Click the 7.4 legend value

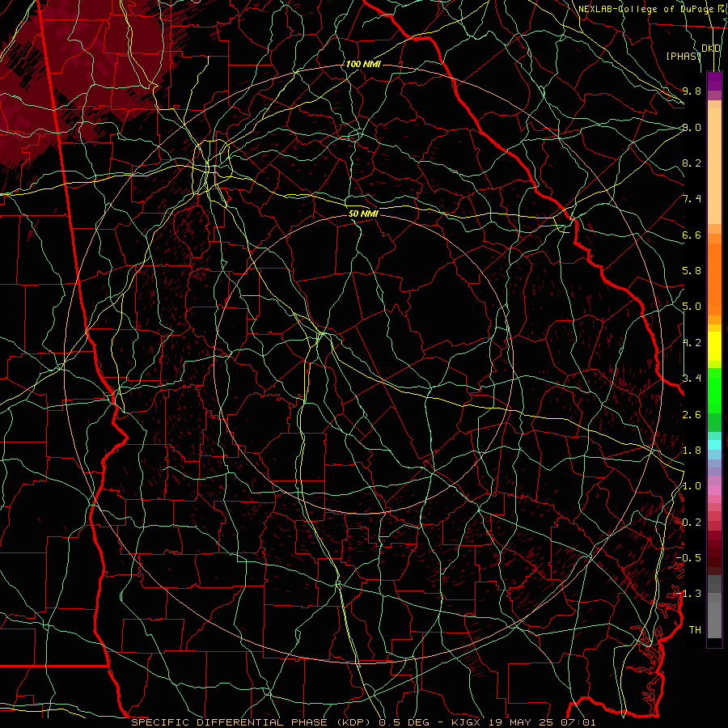[692, 199]
